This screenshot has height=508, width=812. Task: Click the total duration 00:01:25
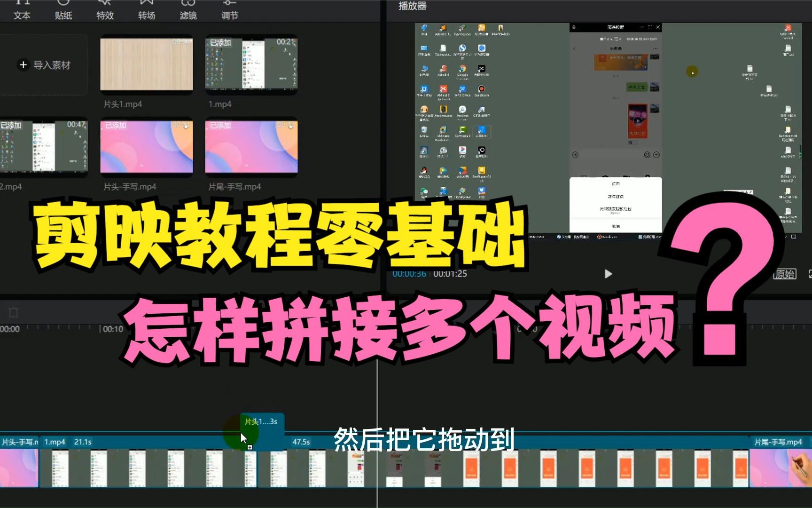click(x=450, y=274)
